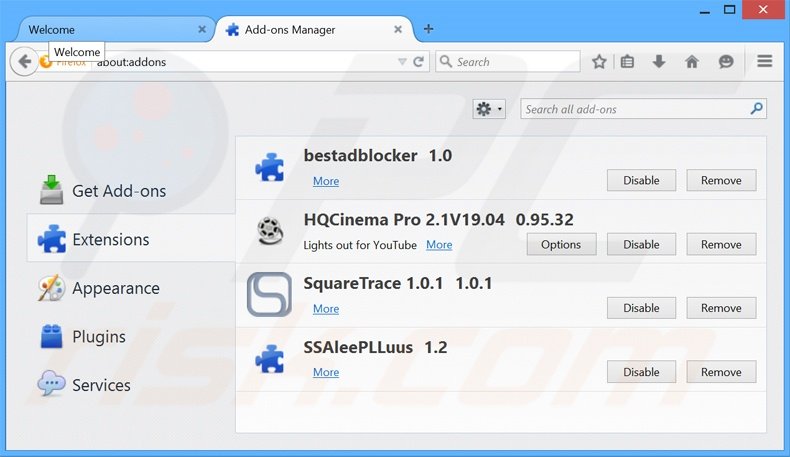Click the Extensions puzzle piece sidebar icon
This screenshot has height=457, width=790.
tap(51, 239)
